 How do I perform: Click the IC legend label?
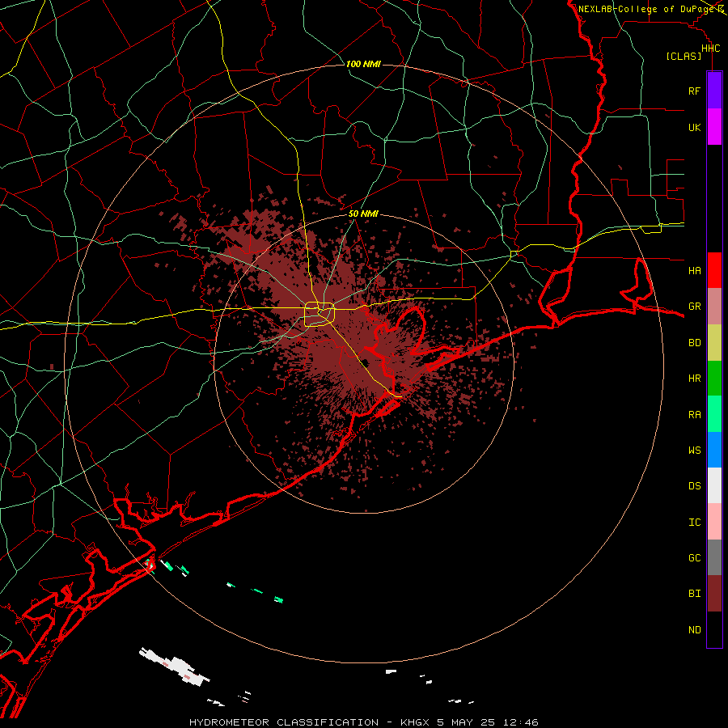click(694, 523)
